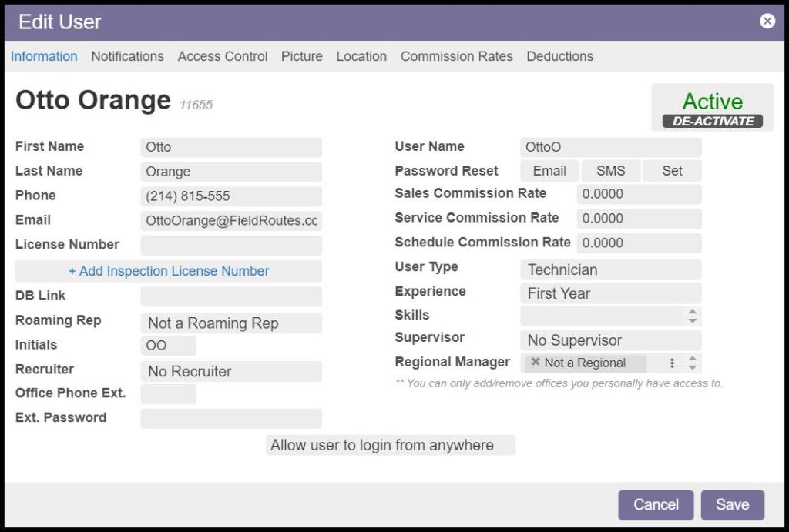The image size is (789, 532).
Task: Close the Edit User dialog
Action: coord(767,22)
